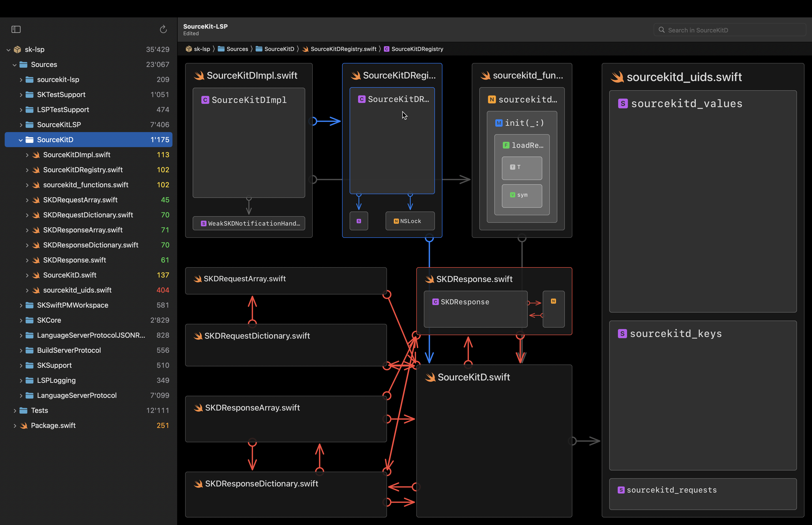This screenshot has height=525, width=812.
Task: Click the extension icon beside NSLock
Action: coord(396,221)
